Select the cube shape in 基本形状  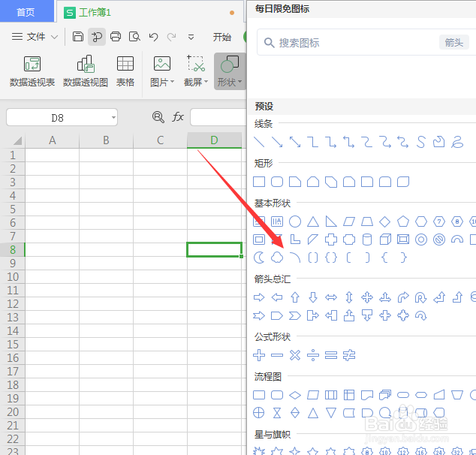pyautogui.click(x=385, y=240)
